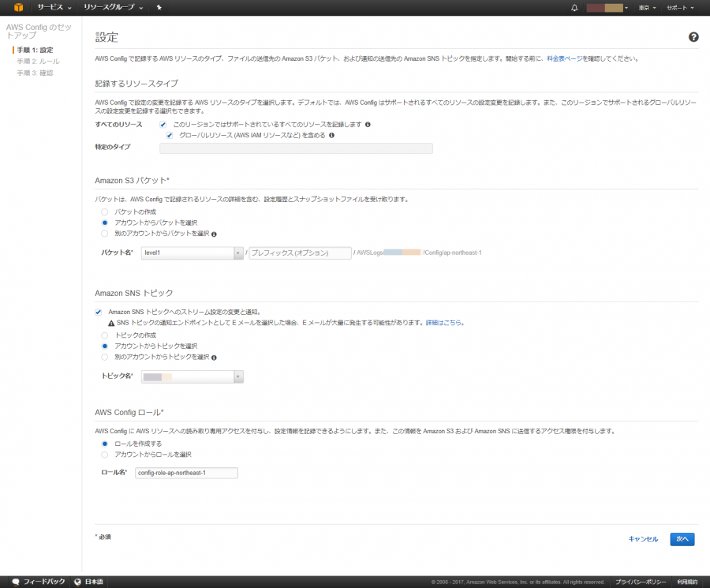
Task: Go to 手順 2: ルール step
Action: click(x=38, y=61)
